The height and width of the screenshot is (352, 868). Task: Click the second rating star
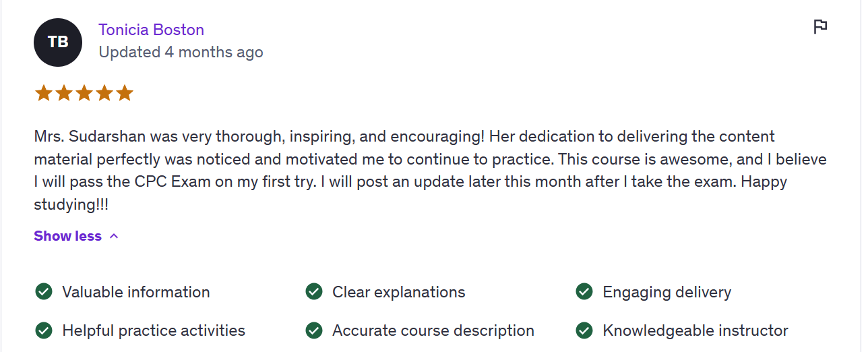pos(64,93)
